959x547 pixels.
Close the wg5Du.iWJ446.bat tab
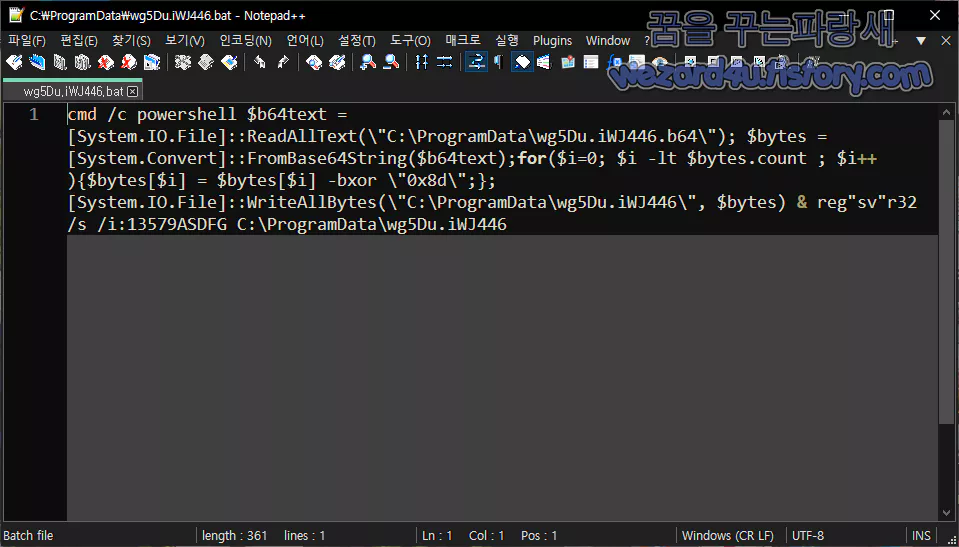133,92
